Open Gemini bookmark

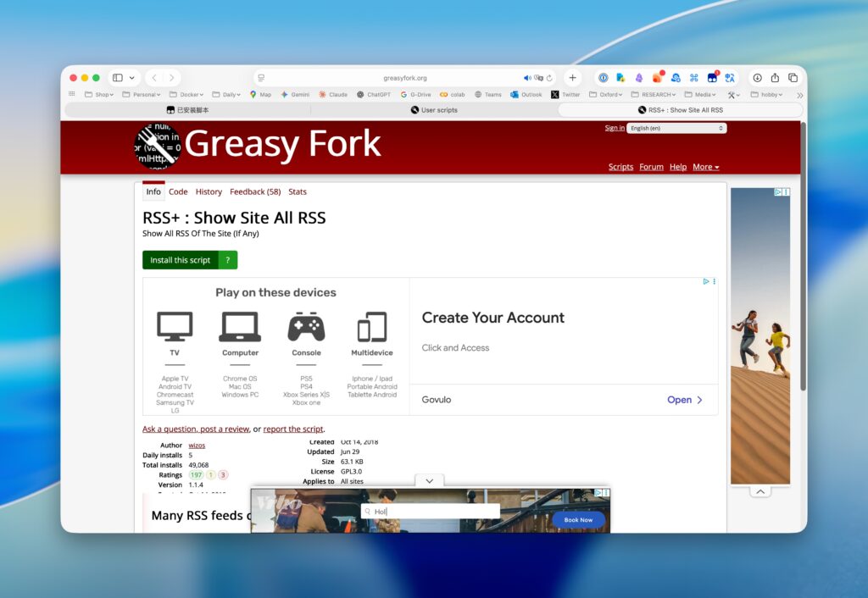(294, 95)
